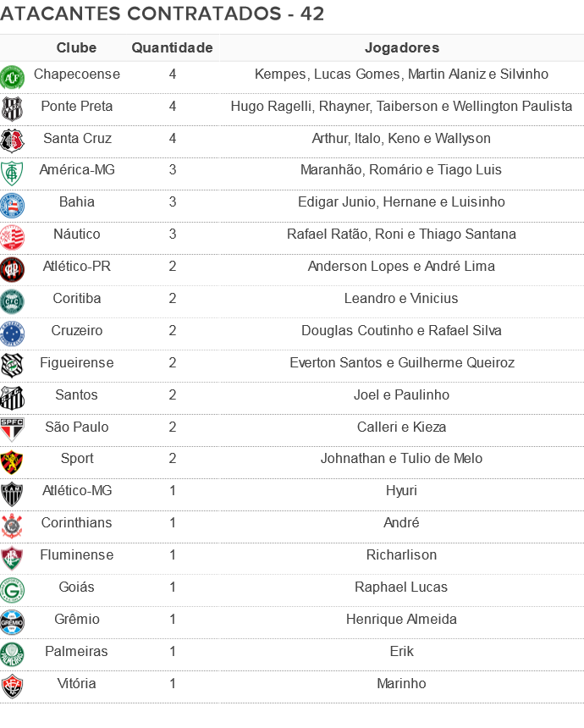Select the Palmeiras club name
Screen dimensions: 584x728
click(x=77, y=651)
